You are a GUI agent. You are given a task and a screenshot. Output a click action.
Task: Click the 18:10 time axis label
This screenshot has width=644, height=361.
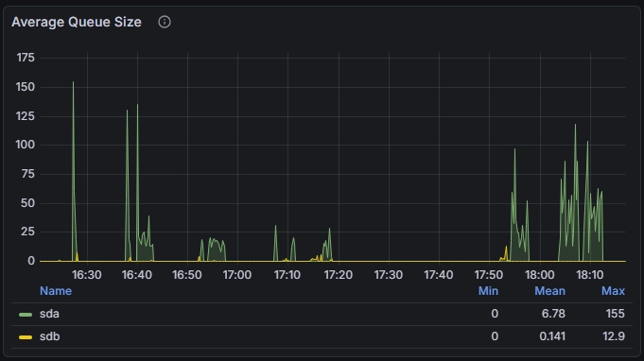click(x=590, y=275)
